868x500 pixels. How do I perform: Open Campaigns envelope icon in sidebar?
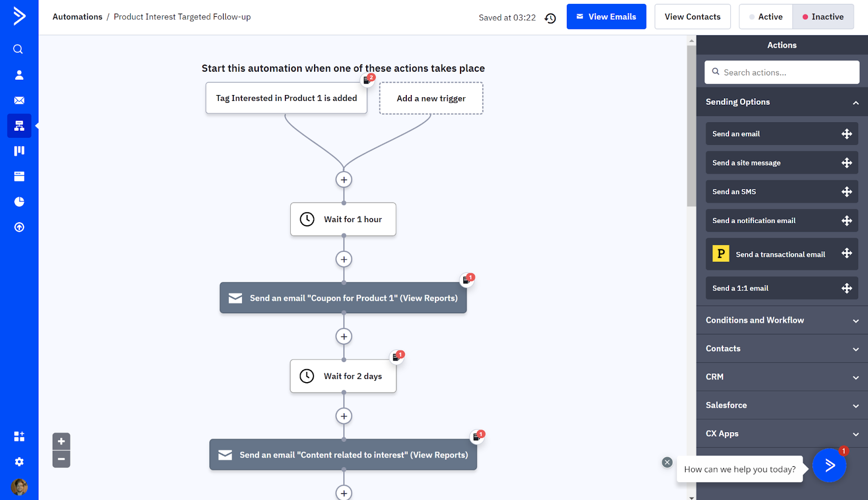(x=19, y=100)
